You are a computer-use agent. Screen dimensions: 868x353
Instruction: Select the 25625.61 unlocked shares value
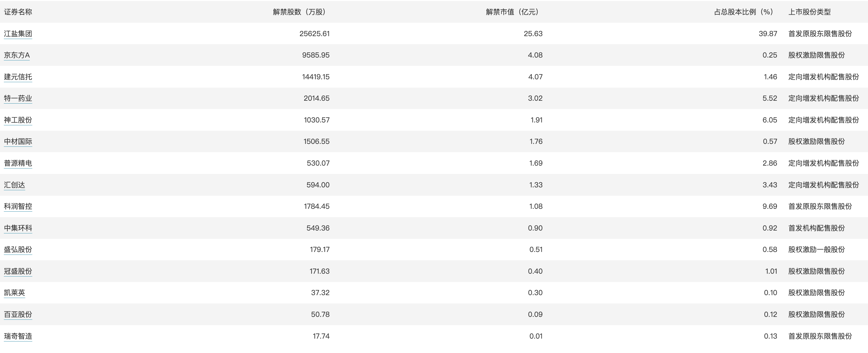point(314,34)
